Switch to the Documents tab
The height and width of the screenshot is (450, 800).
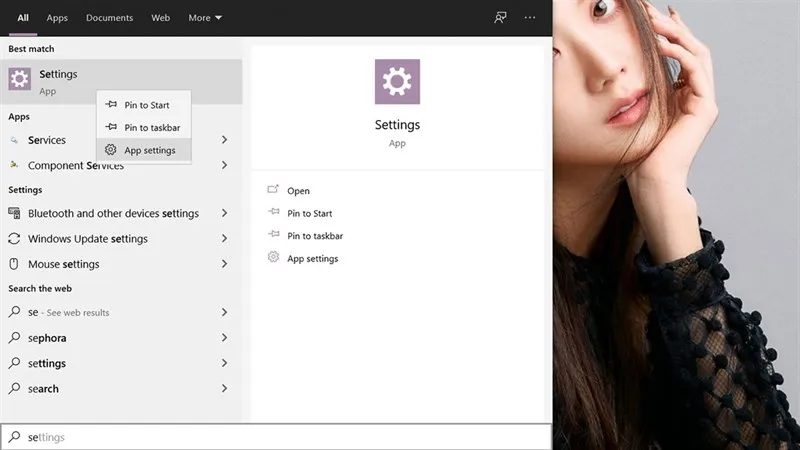[x=109, y=18]
